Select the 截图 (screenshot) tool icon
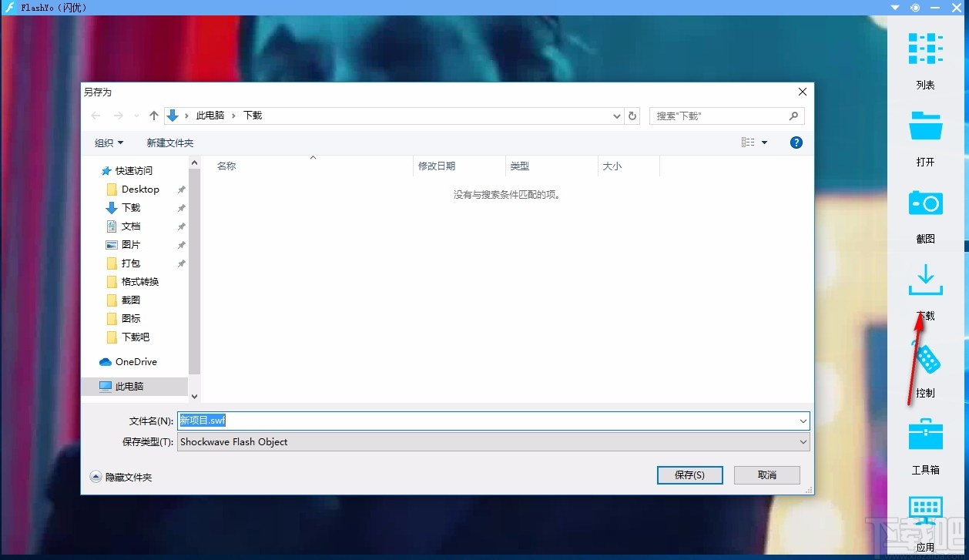 point(924,203)
